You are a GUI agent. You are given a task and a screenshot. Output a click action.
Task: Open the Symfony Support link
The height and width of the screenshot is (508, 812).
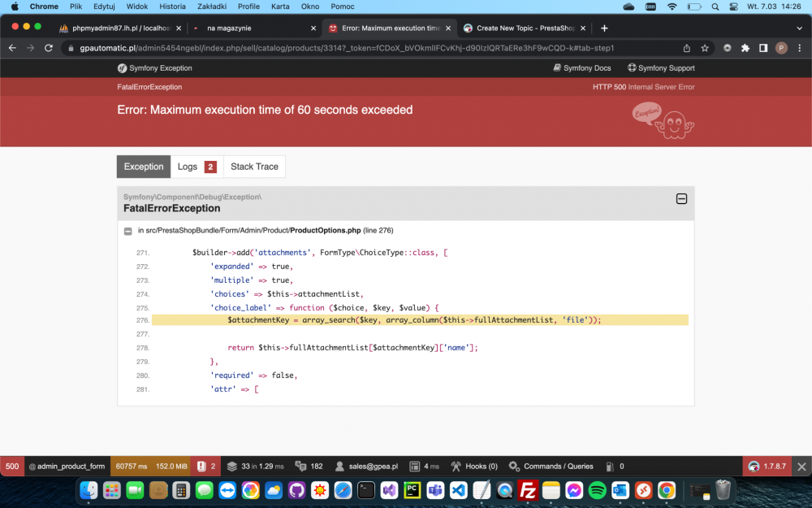coord(661,68)
